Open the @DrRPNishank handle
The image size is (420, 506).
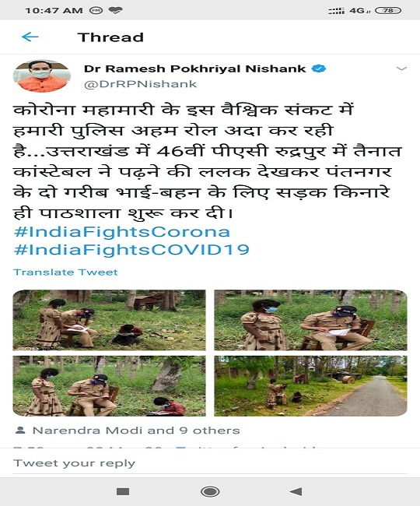[140, 84]
